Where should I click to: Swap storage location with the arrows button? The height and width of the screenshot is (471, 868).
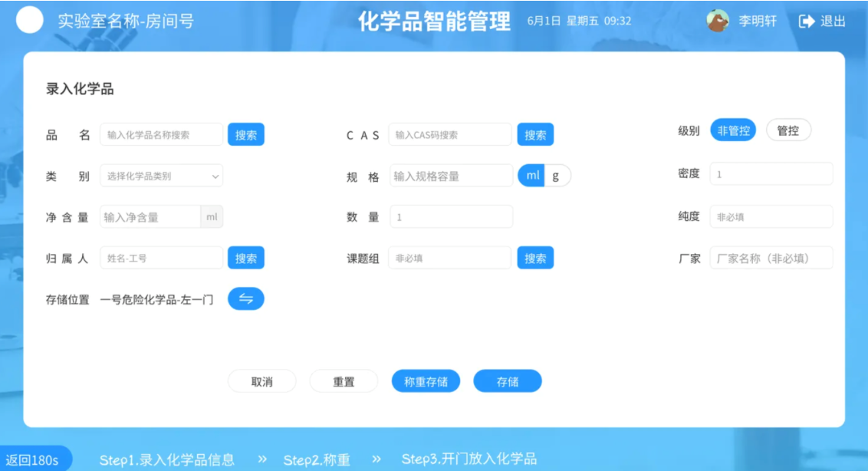[246, 299]
